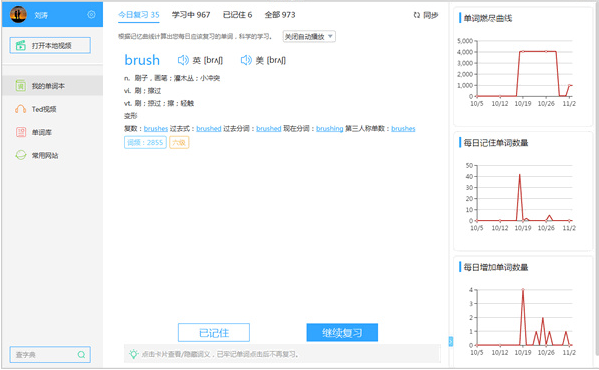Click the 打开本地视频 video file icon
The width and height of the screenshot is (599, 370).
(x=21, y=45)
